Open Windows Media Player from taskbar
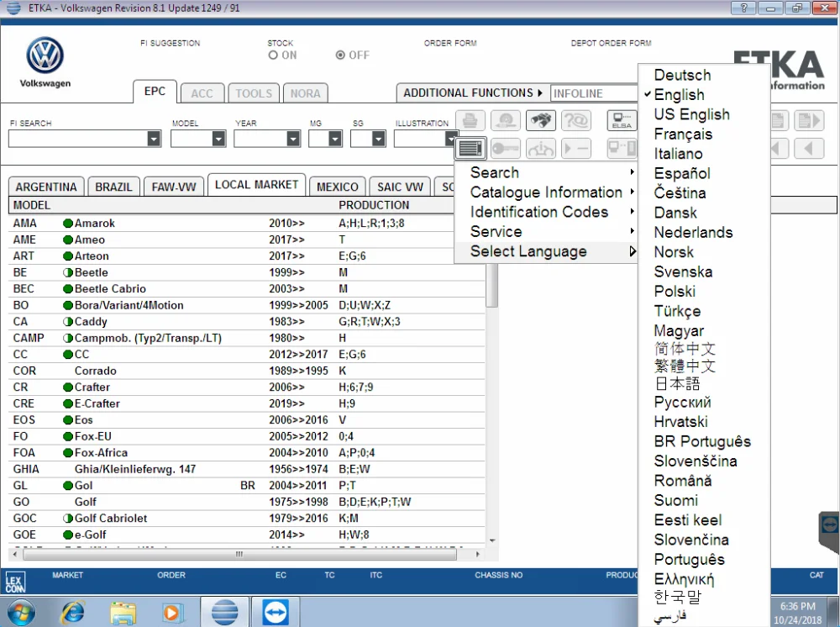840x627 pixels. coord(172,612)
